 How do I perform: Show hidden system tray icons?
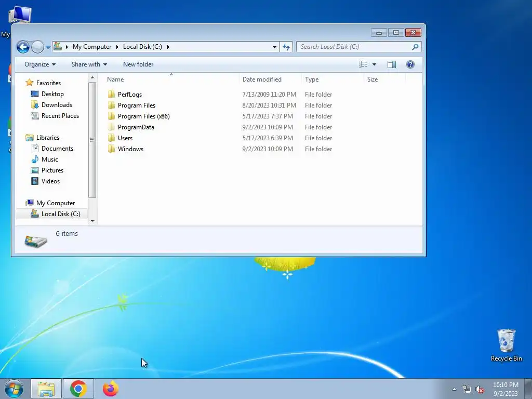click(x=454, y=389)
